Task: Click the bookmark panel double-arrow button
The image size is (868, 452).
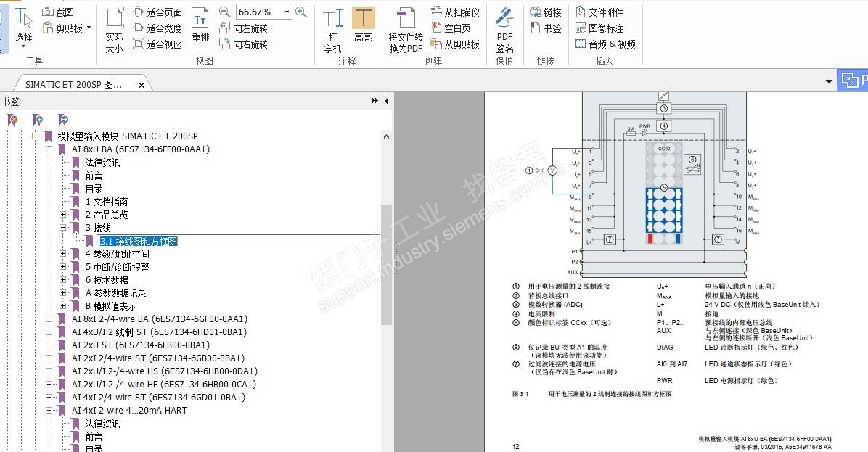Action: 374,101
